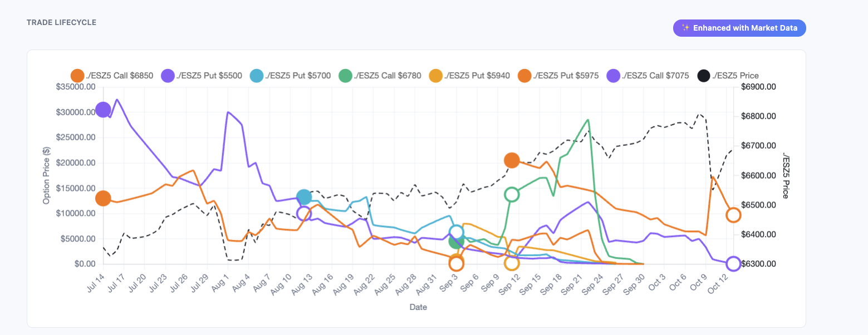868x335 pixels.
Task: Click the $5000.00 left axis label
Action: coord(77,239)
